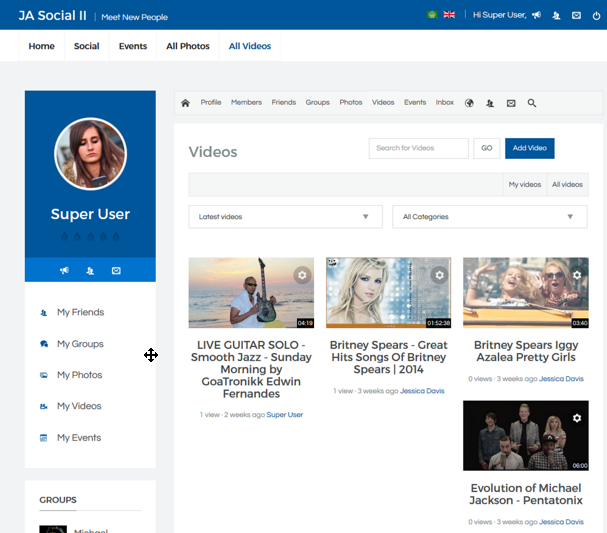Screen dimensions: 607x533
Task: Open My Photos link in sidebar
Action: coord(80,375)
